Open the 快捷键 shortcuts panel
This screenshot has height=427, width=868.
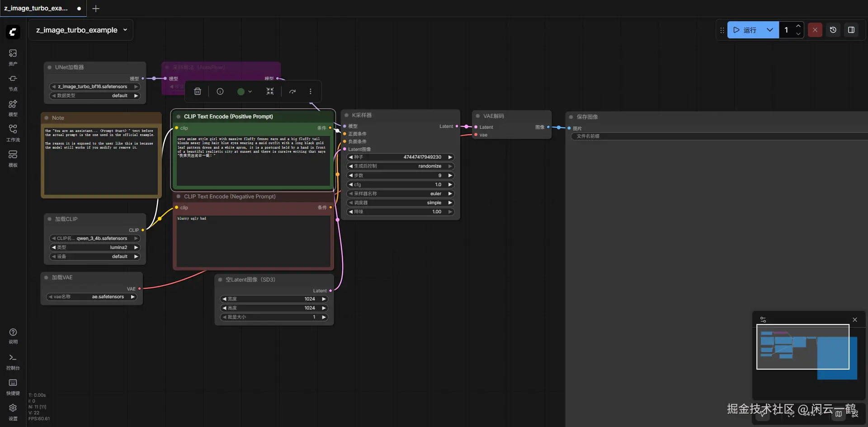[13, 387]
